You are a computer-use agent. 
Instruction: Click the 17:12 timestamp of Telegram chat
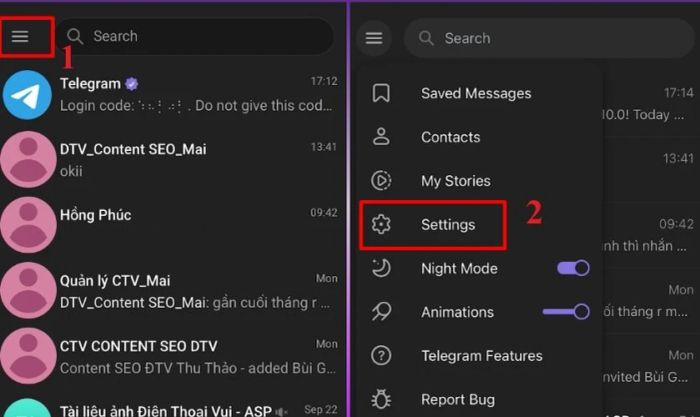[x=324, y=81]
